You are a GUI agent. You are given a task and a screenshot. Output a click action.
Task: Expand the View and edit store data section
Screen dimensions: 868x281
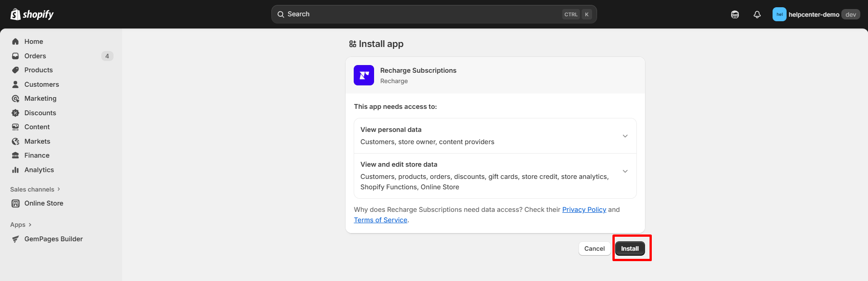tap(625, 171)
